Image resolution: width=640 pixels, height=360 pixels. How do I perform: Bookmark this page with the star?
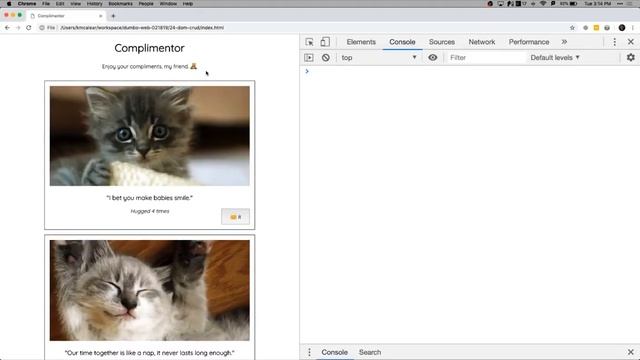(x=572, y=28)
